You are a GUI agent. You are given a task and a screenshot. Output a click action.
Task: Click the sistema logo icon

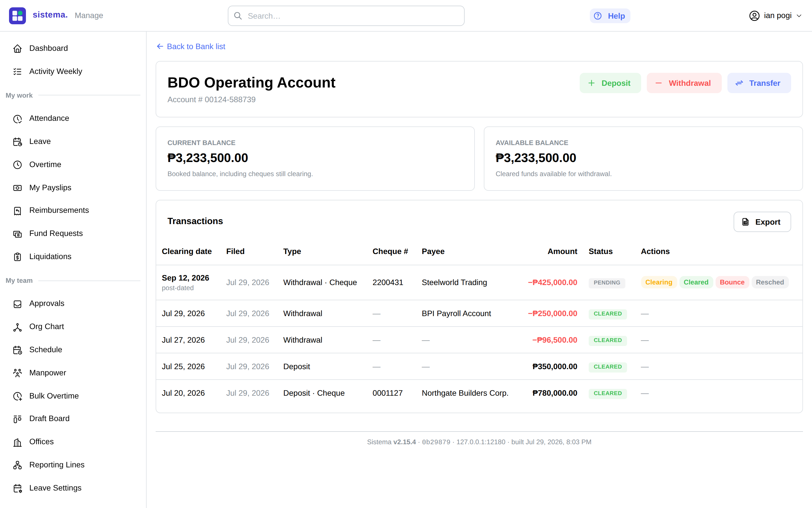pos(17,16)
